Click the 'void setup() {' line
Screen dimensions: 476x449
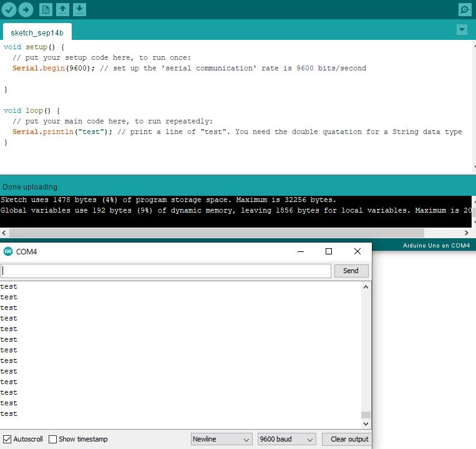34,47
